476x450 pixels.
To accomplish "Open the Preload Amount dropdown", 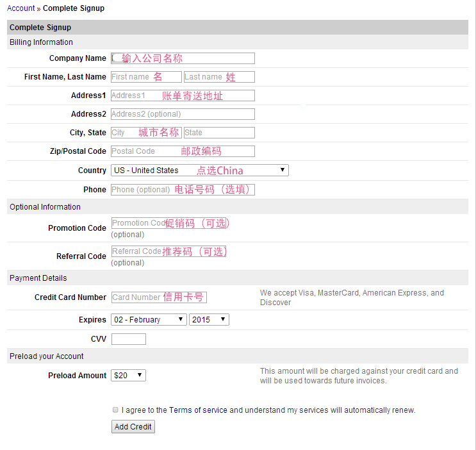I will (x=128, y=376).
